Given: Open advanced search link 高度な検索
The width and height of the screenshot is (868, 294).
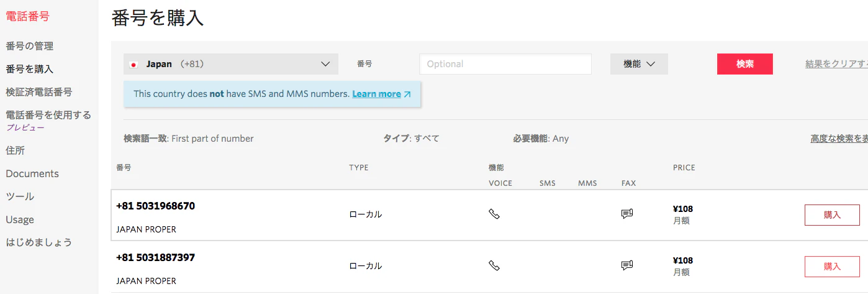Looking at the screenshot, I should (839, 138).
